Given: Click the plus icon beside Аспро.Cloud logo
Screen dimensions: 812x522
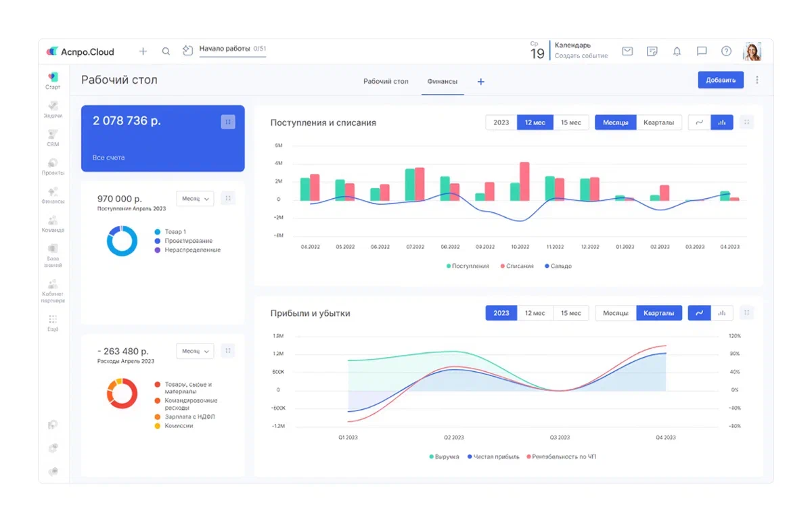Looking at the screenshot, I should pyautogui.click(x=143, y=51).
